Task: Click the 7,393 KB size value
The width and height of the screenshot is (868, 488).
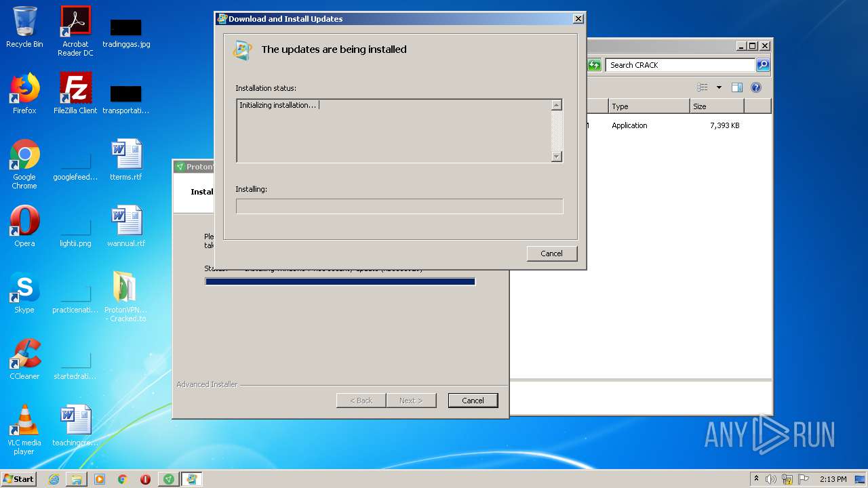Action: click(x=724, y=125)
